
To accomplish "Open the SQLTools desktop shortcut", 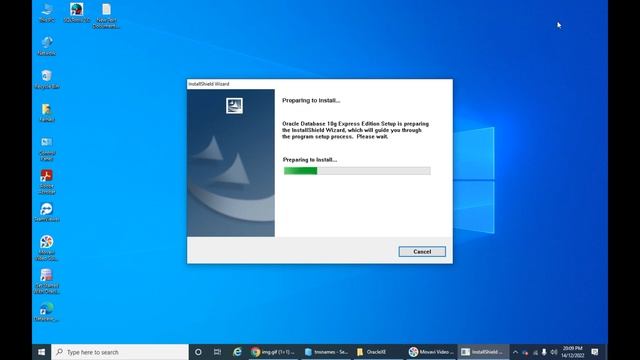I will [x=77, y=13].
